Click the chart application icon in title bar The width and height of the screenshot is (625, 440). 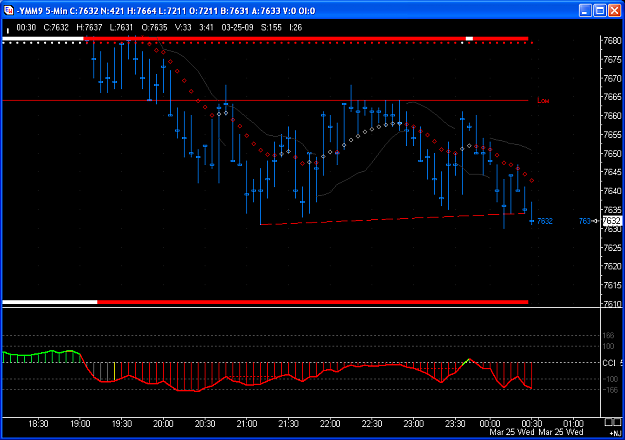[8, 10]
